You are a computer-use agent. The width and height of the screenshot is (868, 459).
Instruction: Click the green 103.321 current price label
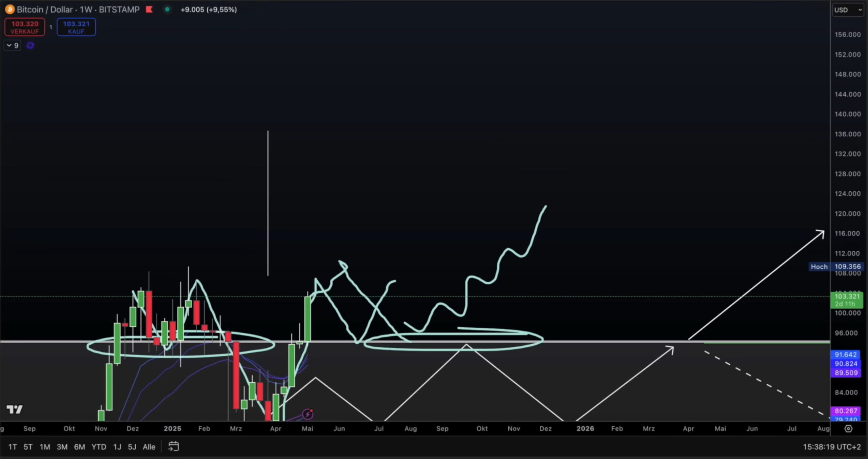tap(847, 300)
